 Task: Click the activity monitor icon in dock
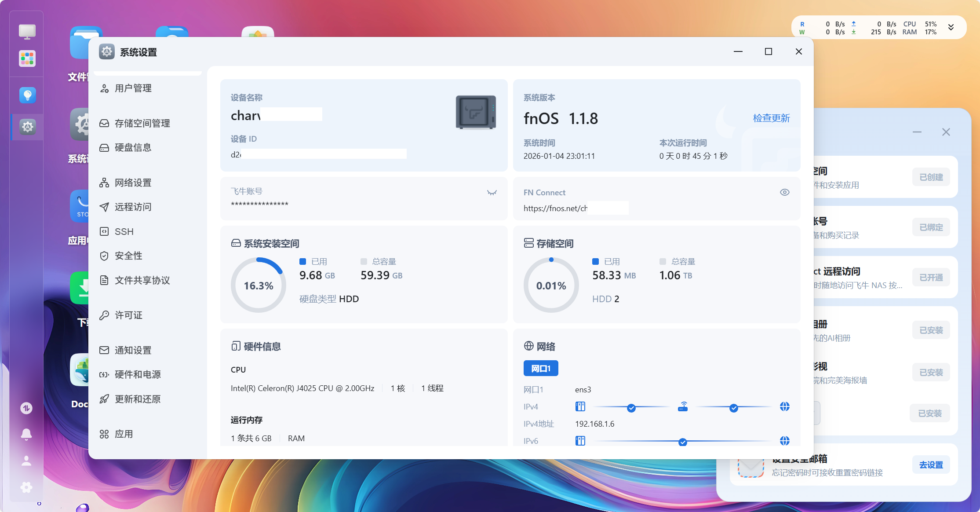(26, 408)
